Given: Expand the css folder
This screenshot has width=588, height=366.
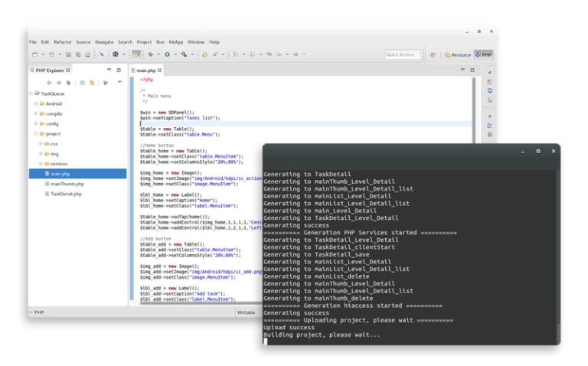Looking at the screenshot, I should pyautogui.click(x=41, y=144).
